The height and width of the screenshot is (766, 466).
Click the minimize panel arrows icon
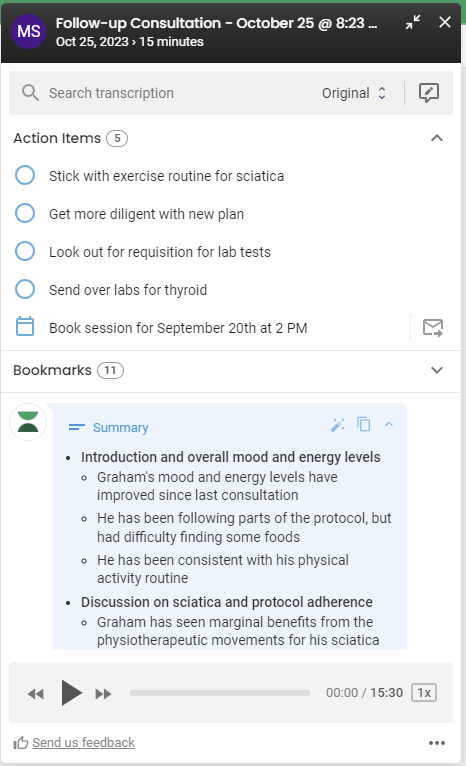pyautogui.click(x=413, y=22)
